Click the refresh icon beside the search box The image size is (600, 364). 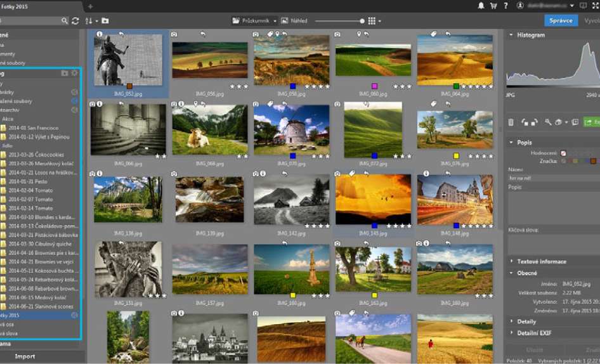click(x=75, y=21)
